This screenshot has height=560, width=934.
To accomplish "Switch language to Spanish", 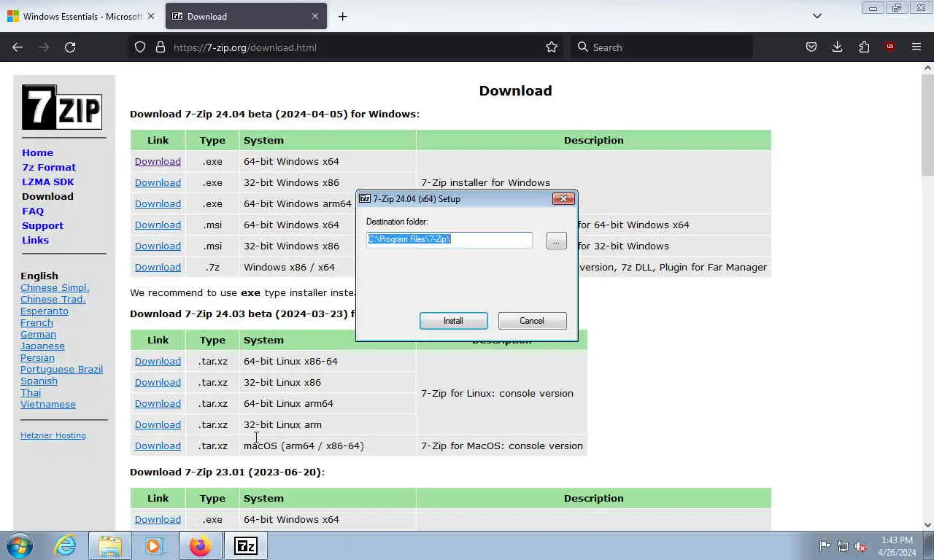I will (39, 381).
